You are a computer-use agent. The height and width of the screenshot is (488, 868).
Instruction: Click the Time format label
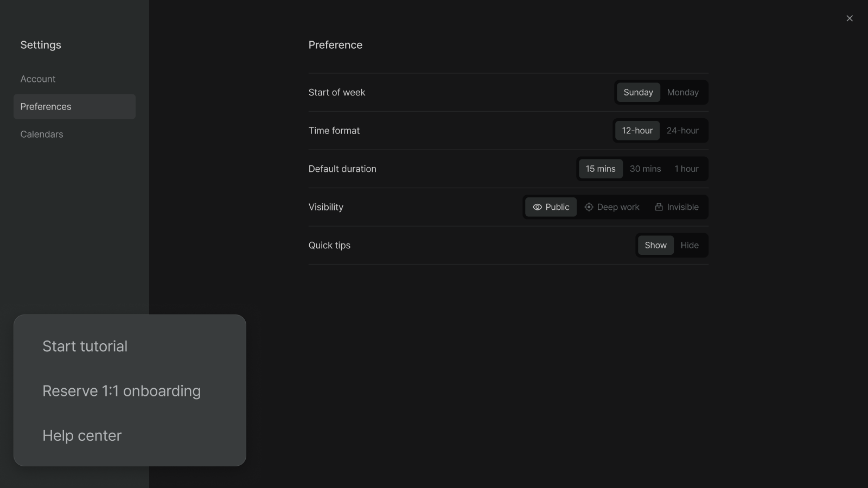pyautogui.click(x=334, y=131)
